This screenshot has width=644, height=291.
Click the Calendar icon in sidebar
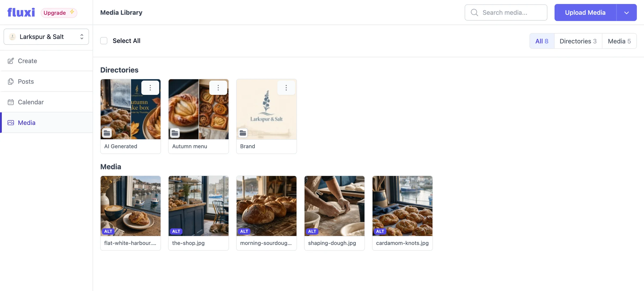coord(11,102)
